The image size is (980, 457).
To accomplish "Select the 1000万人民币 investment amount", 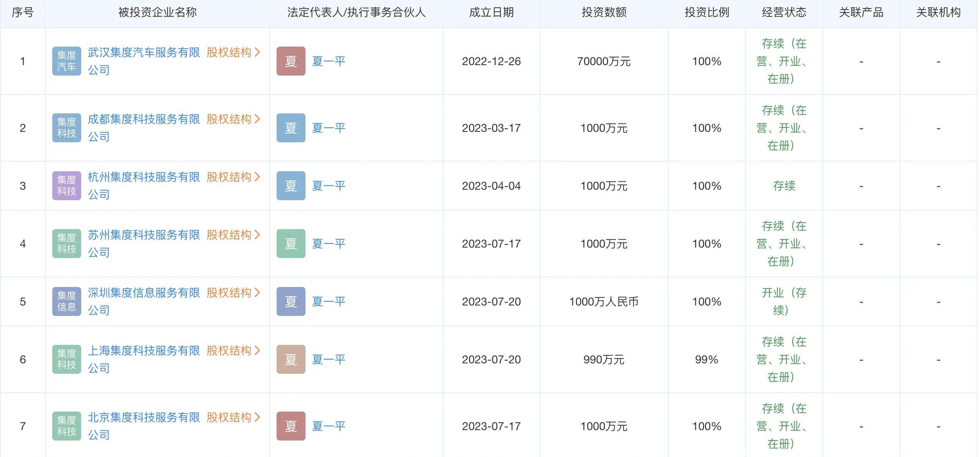I will pyautogui.click(x=604, y=301).
